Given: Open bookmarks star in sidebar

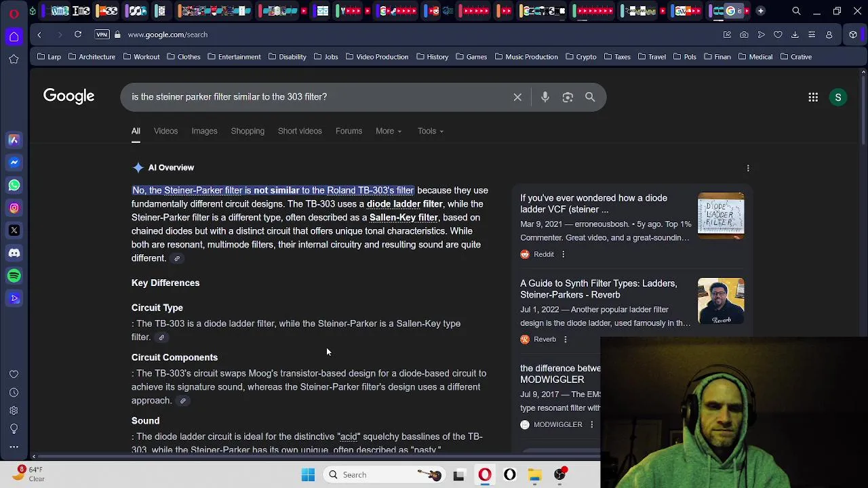Looking at the screenshot, I should coord(14,60).
